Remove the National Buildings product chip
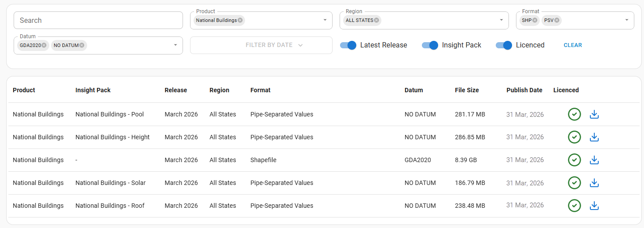The height and width of the screenshot is (228, 644). [240, 20]
